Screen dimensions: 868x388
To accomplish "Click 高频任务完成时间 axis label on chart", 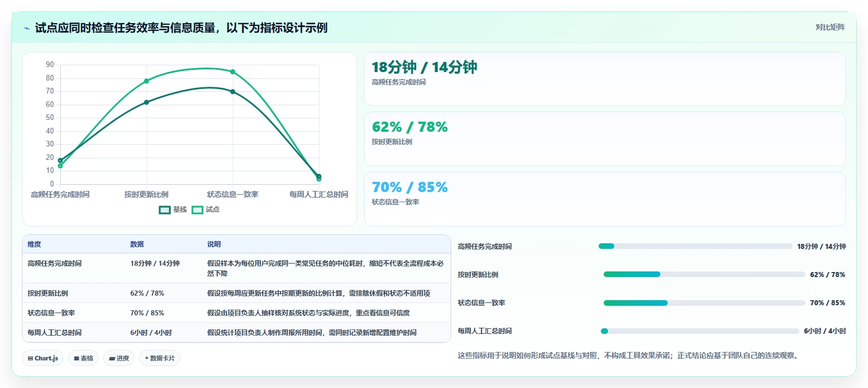I will coord(60,194).
